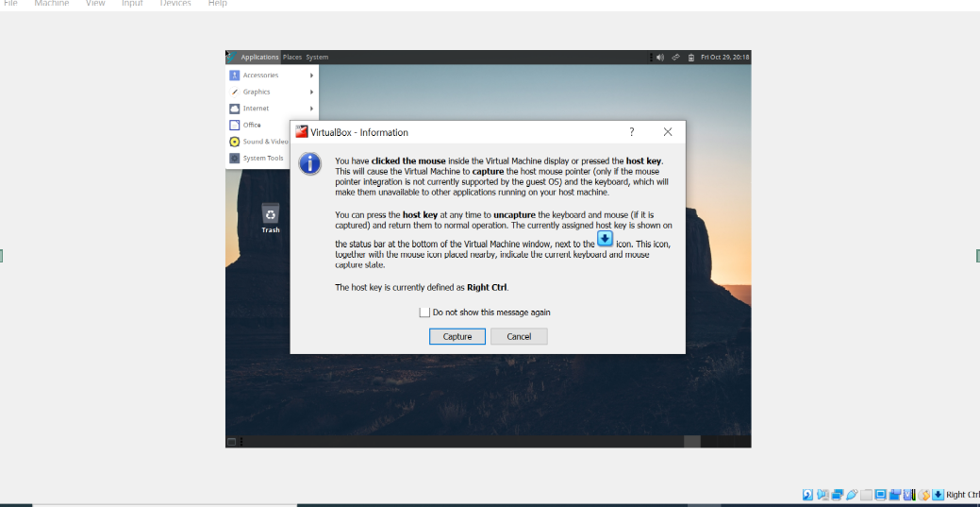980x507 pixels.
Task: Click the virtualization features 'V' processor icon
Action: click(x=909, y=495)
